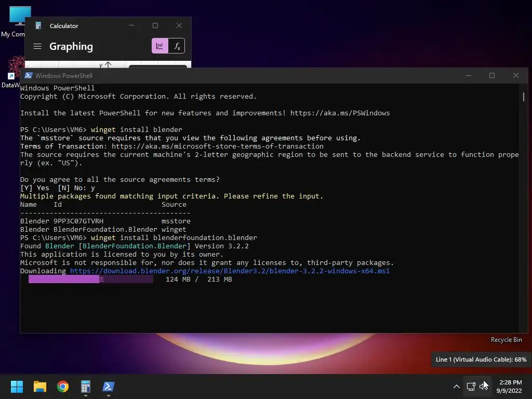This screenshot has width=532, height=399.
Task: Open File Explorer from the taskbar
Action: (39, 387)
